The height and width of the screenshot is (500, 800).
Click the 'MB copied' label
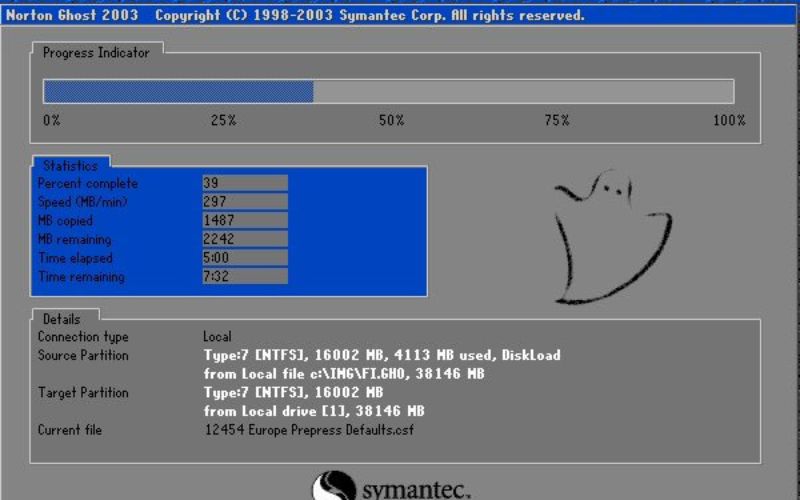click(x=65, y=220)
